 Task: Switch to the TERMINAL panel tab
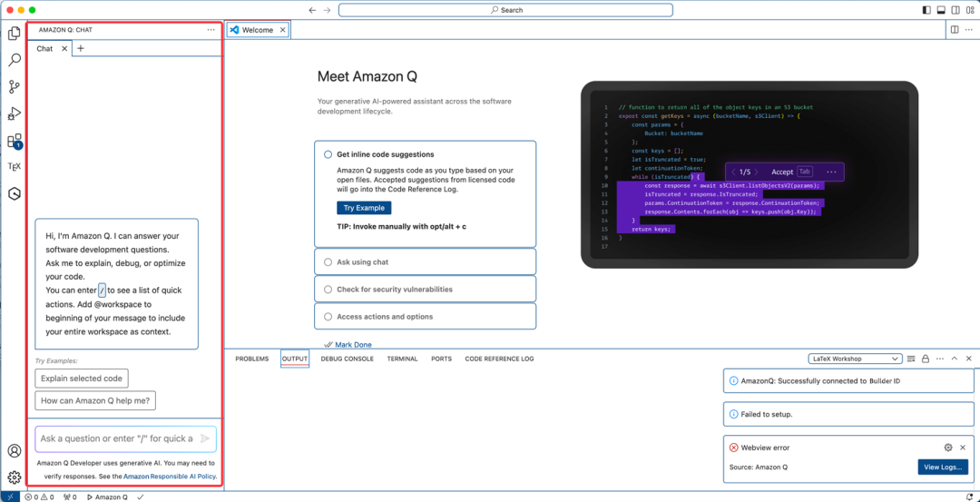click(402, 359)
